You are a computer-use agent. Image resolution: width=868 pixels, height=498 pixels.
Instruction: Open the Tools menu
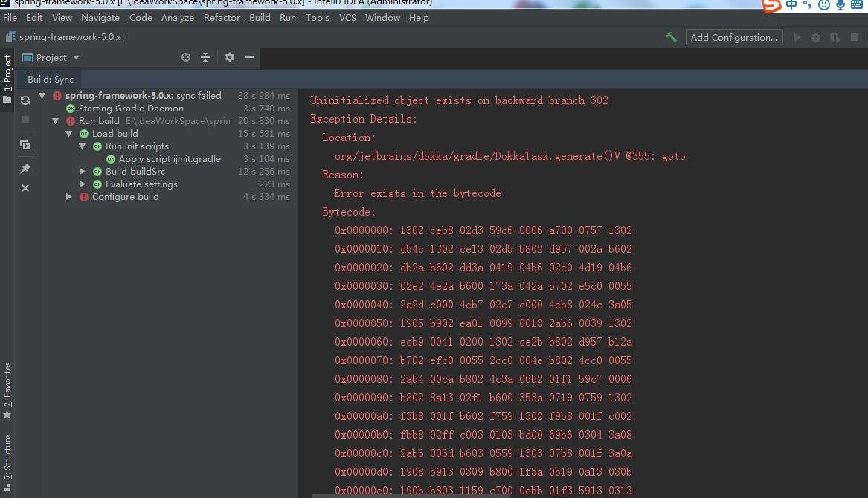(317, 18)
